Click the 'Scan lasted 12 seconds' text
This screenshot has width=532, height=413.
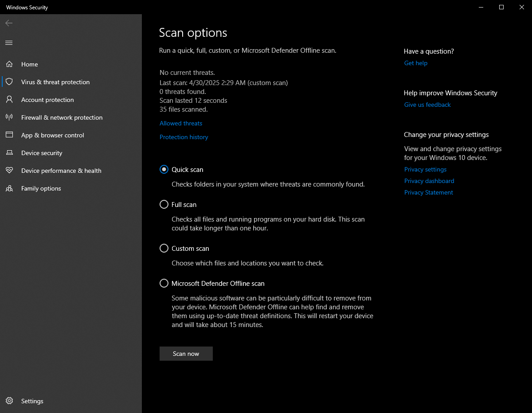click(193, 101)
